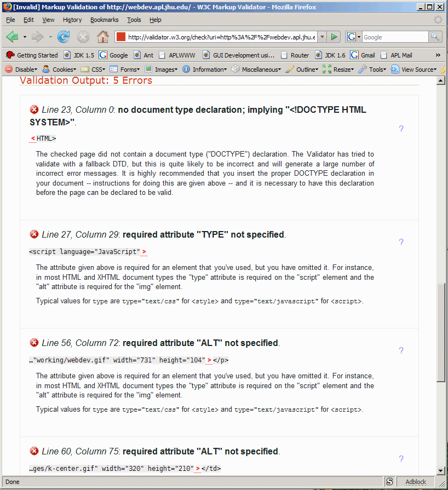Click the green Go arrow beside URL

[x=334, y=37]
